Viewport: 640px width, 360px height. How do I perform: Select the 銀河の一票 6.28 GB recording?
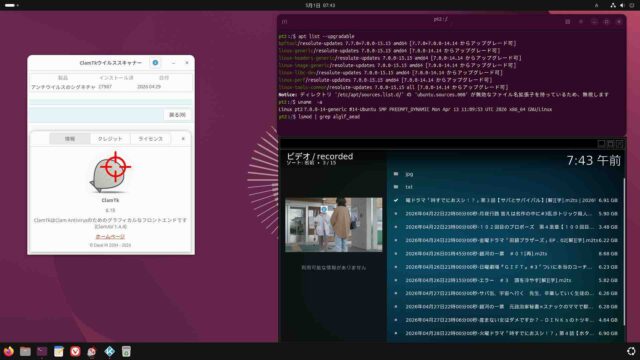506,307
